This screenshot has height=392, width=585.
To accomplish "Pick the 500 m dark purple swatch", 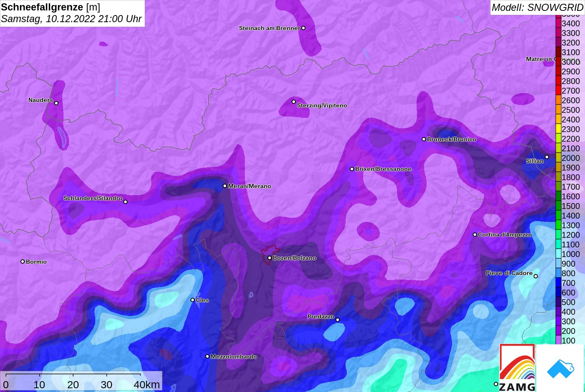I will click(558, 302).
